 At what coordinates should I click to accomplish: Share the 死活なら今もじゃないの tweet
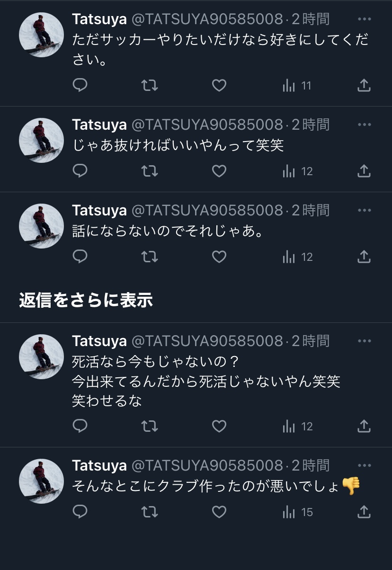tap(363, 427)
